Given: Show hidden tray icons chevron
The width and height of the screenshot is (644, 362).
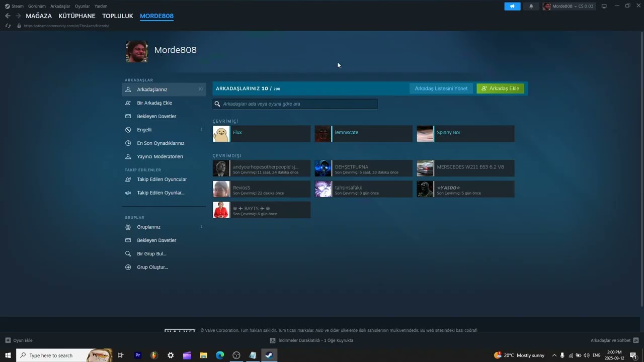Looking at the screenshot, I should click(554, 355).
